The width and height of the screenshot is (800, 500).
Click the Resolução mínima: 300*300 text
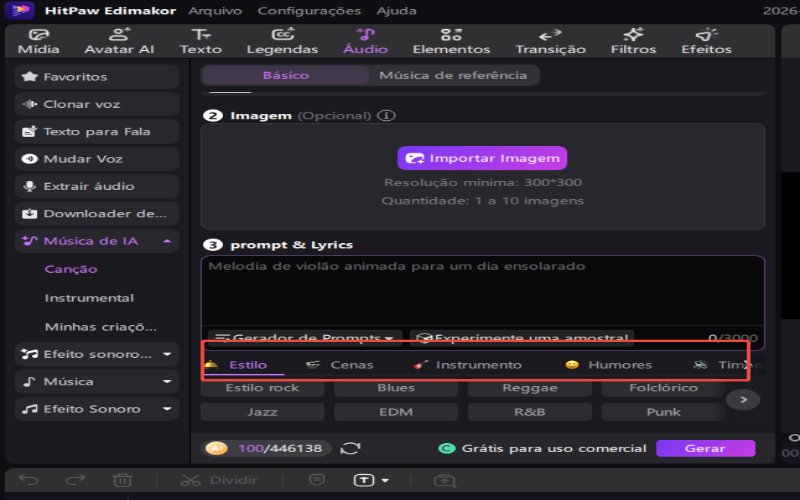[x=483, y=182]
